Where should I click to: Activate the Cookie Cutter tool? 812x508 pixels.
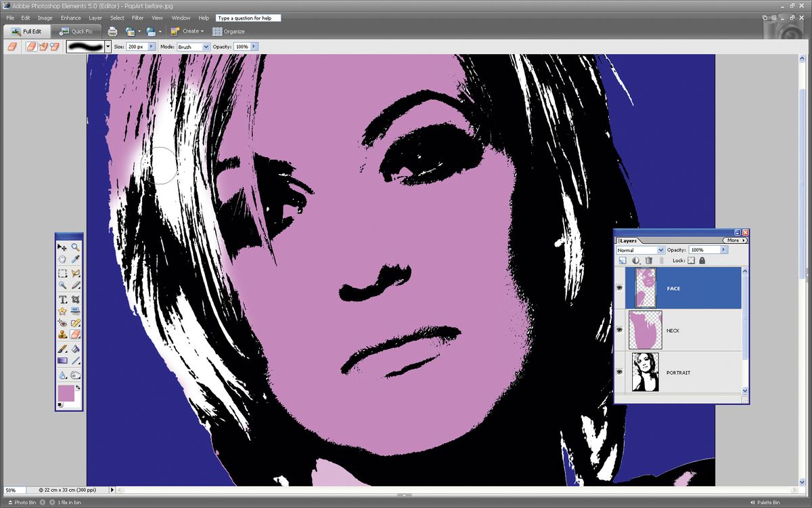click(64, 312)
